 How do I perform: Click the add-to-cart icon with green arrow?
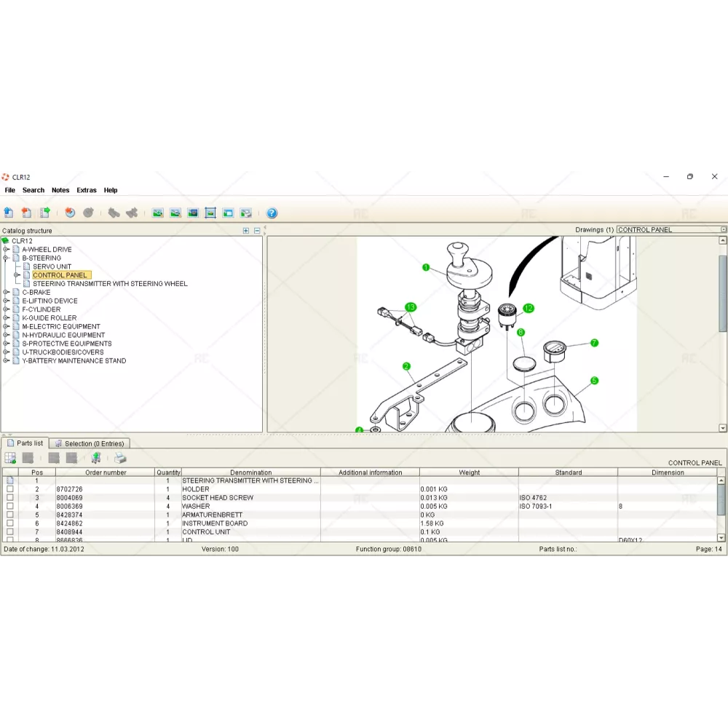pos(96,458)
